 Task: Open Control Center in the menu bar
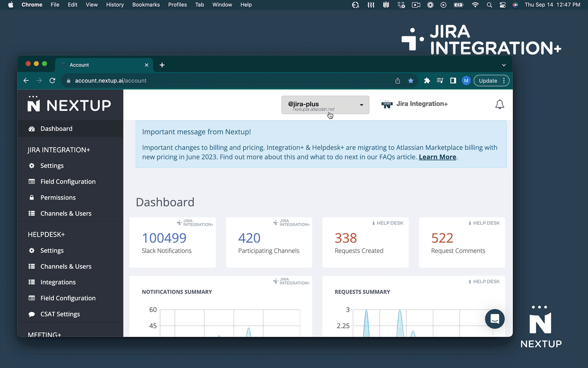click(x=503, y=5)
